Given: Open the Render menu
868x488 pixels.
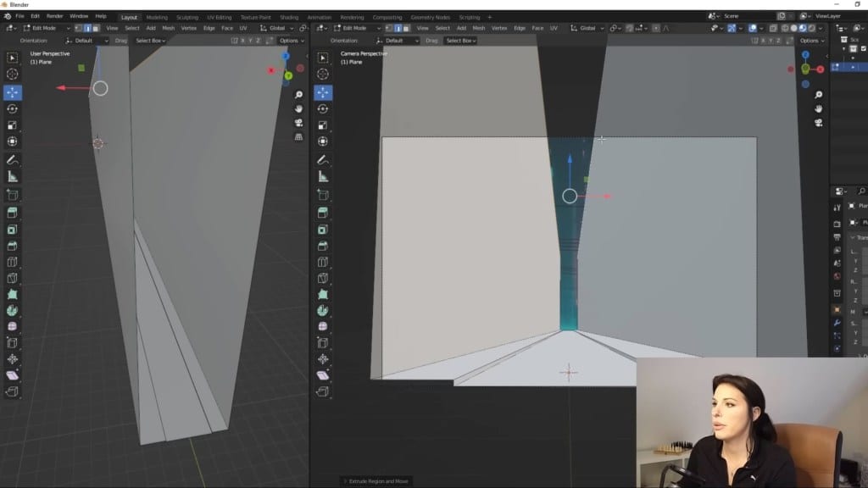Looking at the screenshot, I should pos(55,17).
